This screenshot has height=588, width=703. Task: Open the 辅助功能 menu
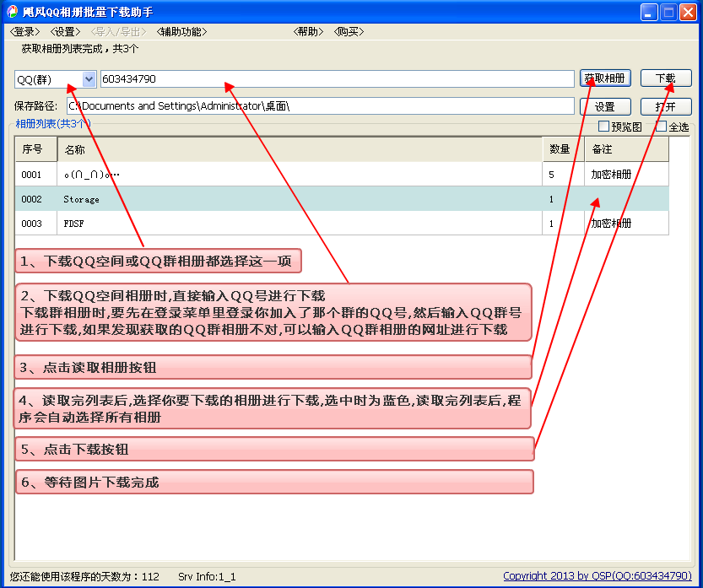coord(181,32)
